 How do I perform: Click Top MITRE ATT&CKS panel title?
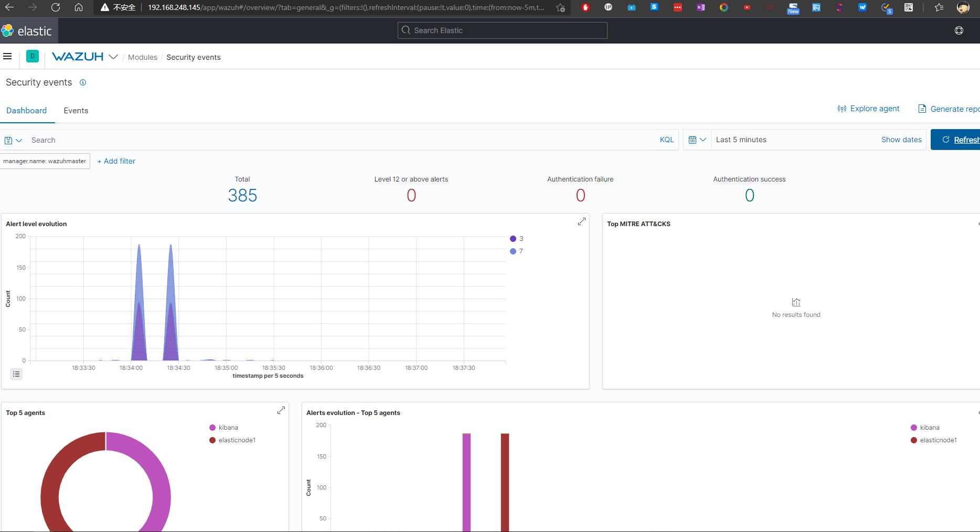point(638,224)
